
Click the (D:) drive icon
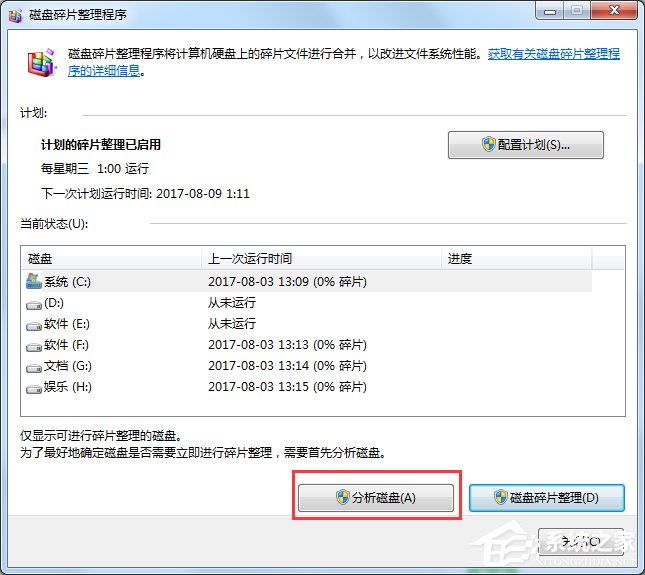34,305
